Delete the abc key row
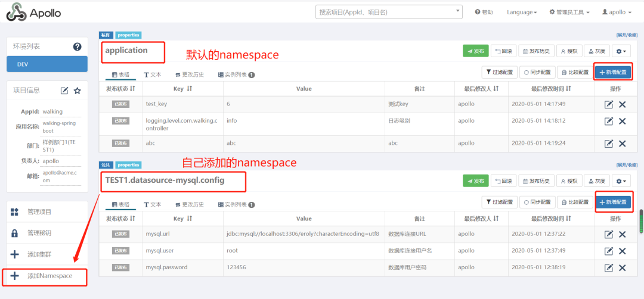The width and height of the screenshot is (644, 299). 622,144
